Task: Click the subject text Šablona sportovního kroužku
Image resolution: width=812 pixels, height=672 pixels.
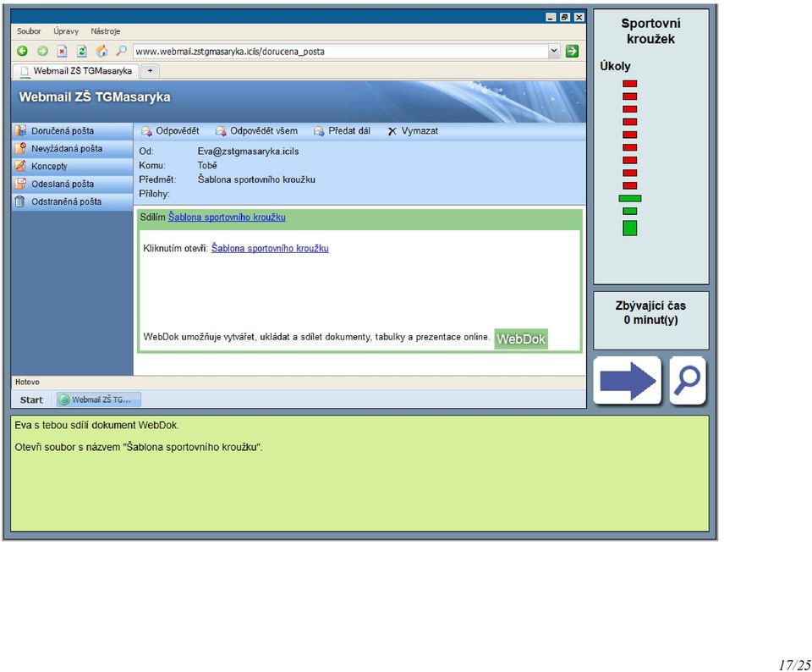Action: [x=256, y=179]
